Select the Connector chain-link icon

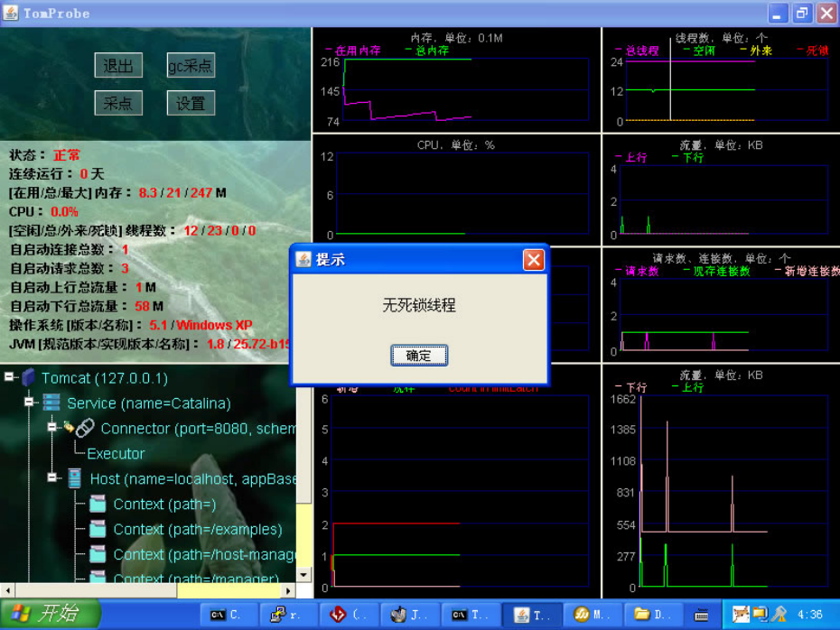click(85, 428)
